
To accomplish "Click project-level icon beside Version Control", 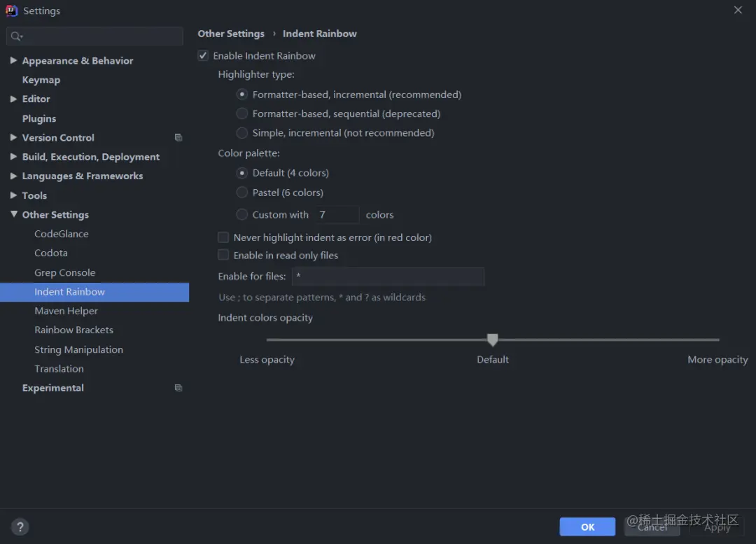I will [x=178, y=137].
